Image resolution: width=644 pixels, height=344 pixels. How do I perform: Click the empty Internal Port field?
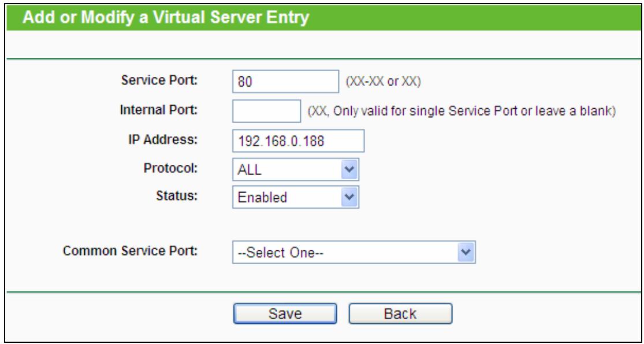(265, 112)
